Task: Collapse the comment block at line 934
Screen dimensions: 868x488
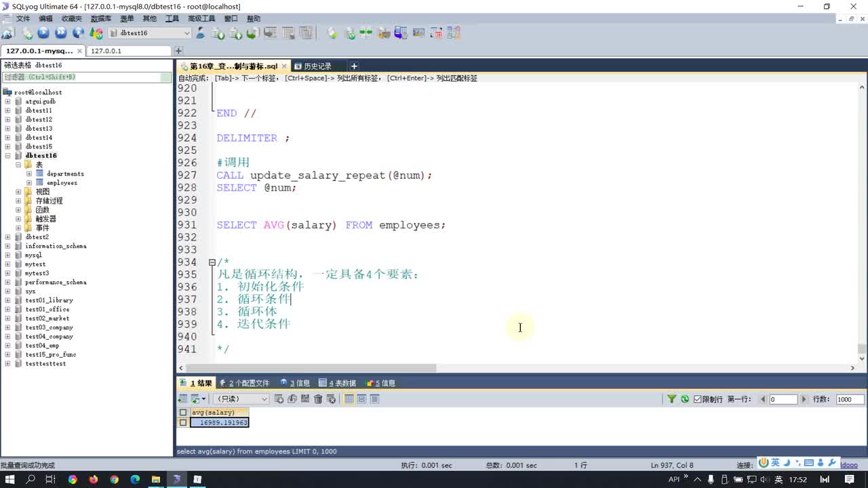Action: pyautogui.click(x=212, y=262)
